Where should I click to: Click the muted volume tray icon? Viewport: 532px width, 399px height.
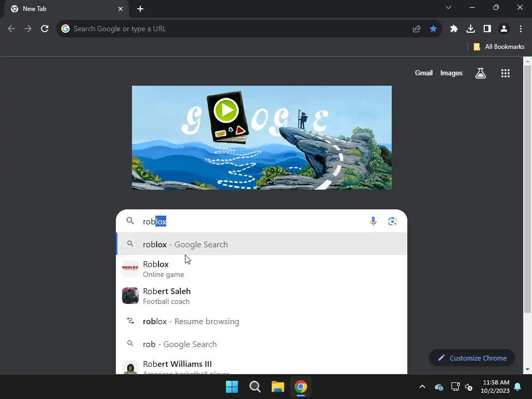(469, 387)
